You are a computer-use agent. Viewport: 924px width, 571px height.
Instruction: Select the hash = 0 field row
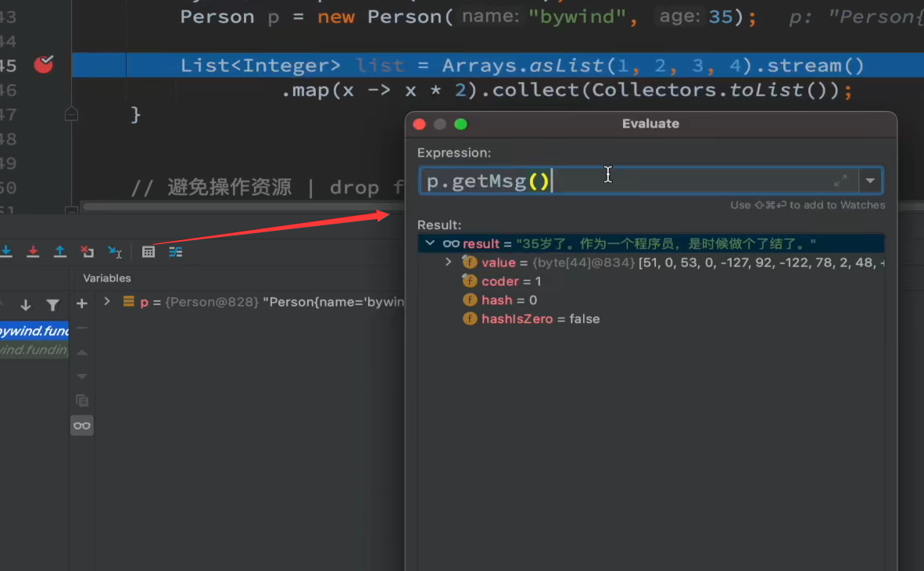[x=651, y=300]
